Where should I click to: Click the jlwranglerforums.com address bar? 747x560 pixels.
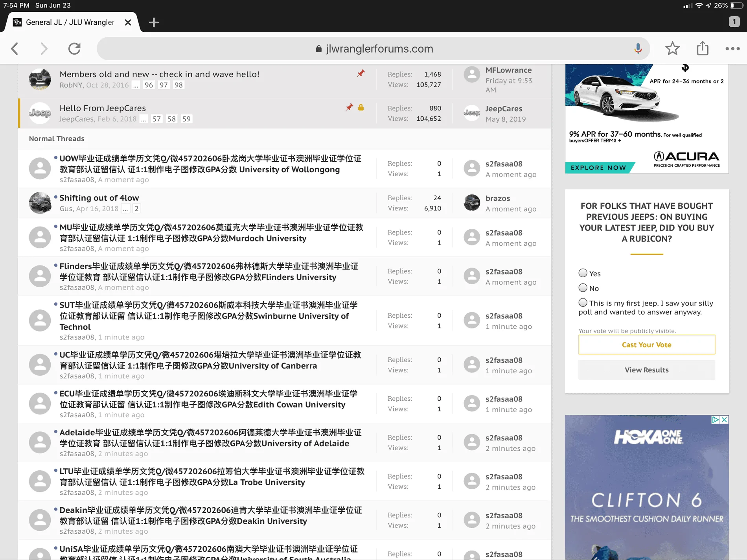pos(373,49)
